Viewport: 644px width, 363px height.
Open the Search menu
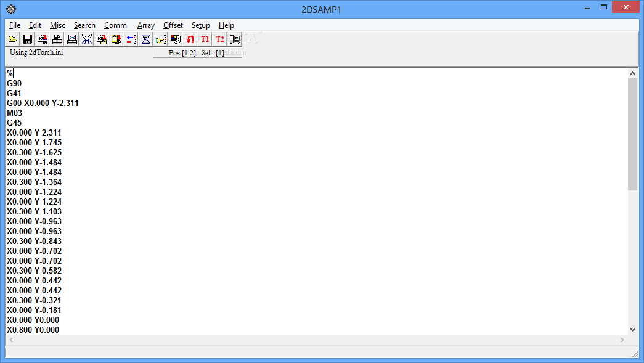point(84,25)
